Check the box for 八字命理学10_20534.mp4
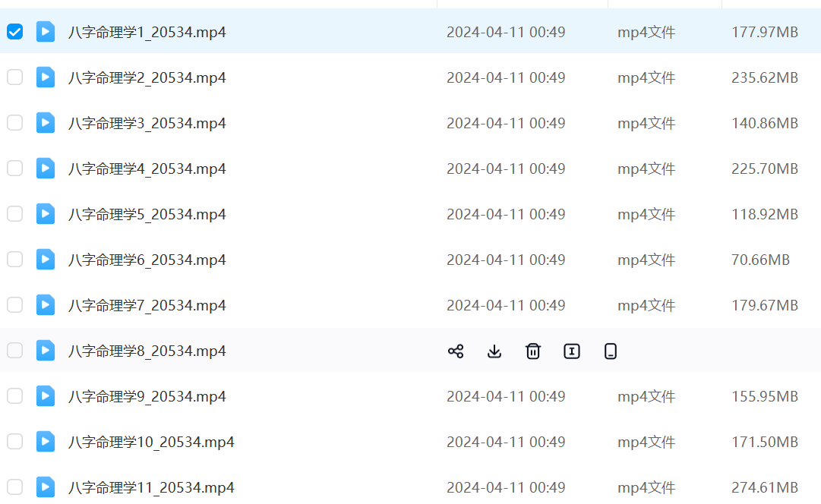 [14, 442]
